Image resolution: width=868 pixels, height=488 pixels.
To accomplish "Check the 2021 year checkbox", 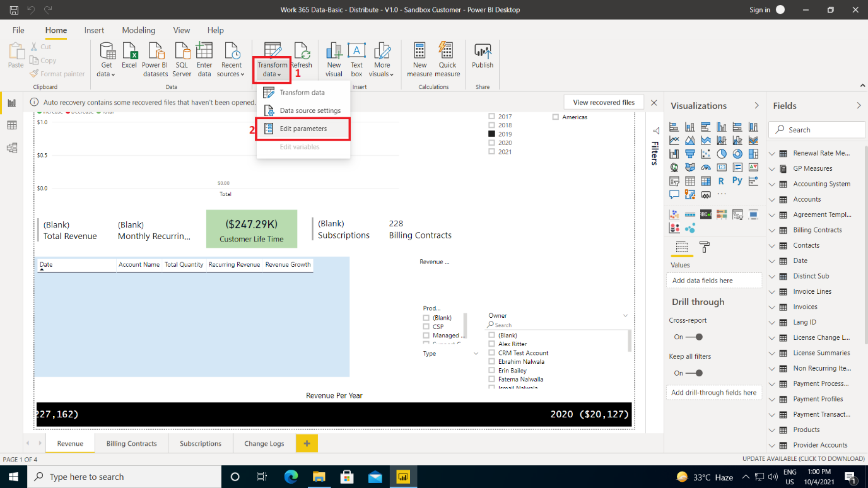I will coord(492,152).
